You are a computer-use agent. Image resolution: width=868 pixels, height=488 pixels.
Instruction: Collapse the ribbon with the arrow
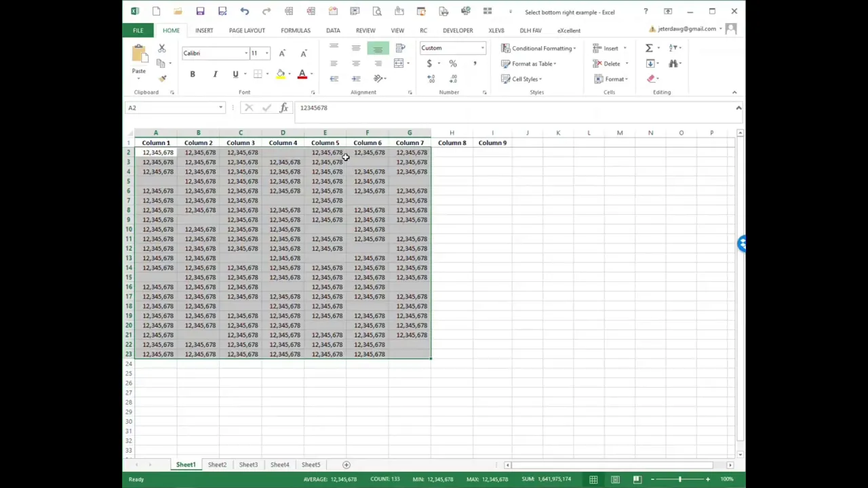734,92
